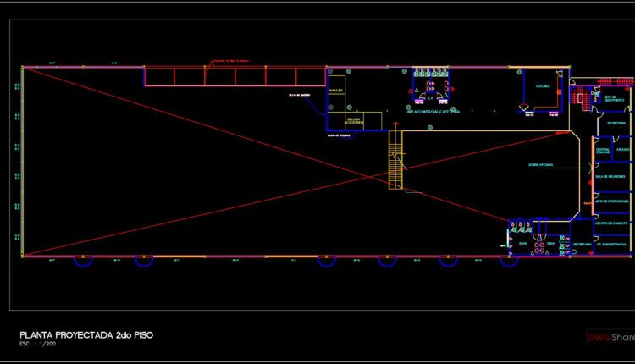Select the 'JEFE DE OPERACIONES' room label

[x=611, y=201]
